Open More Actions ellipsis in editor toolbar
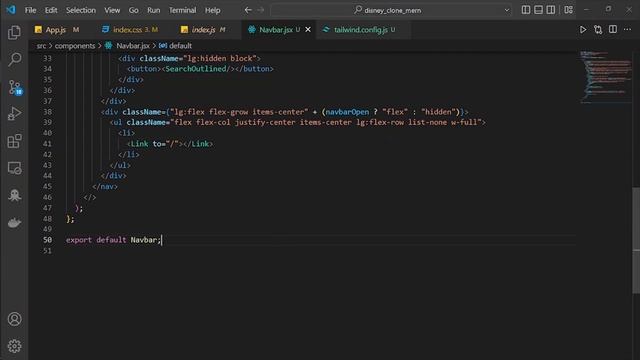640x360 pixels. [627, 29]
